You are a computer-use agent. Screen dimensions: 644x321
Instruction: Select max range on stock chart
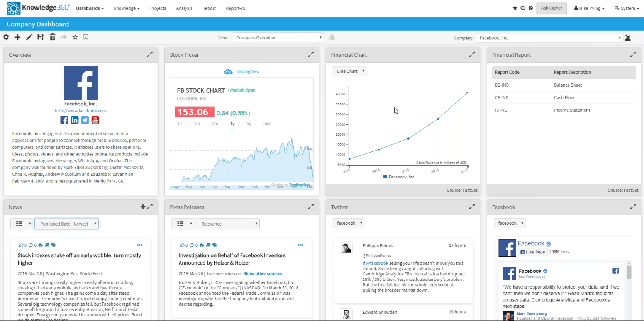point(268,124)
